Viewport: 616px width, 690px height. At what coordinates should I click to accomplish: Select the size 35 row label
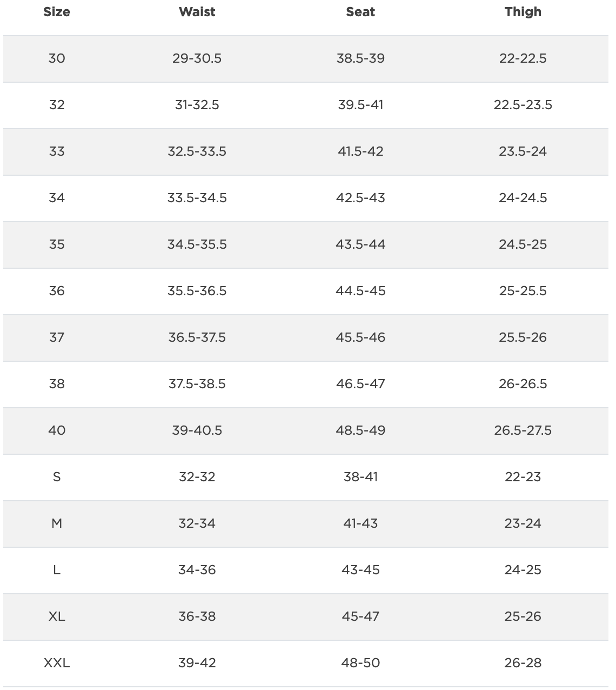pos(57,244)
